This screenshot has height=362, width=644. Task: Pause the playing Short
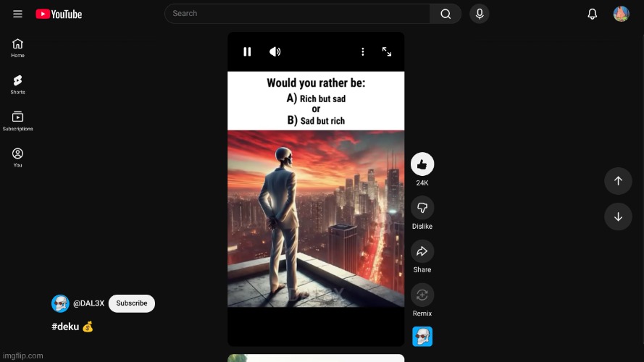[247, 51]
